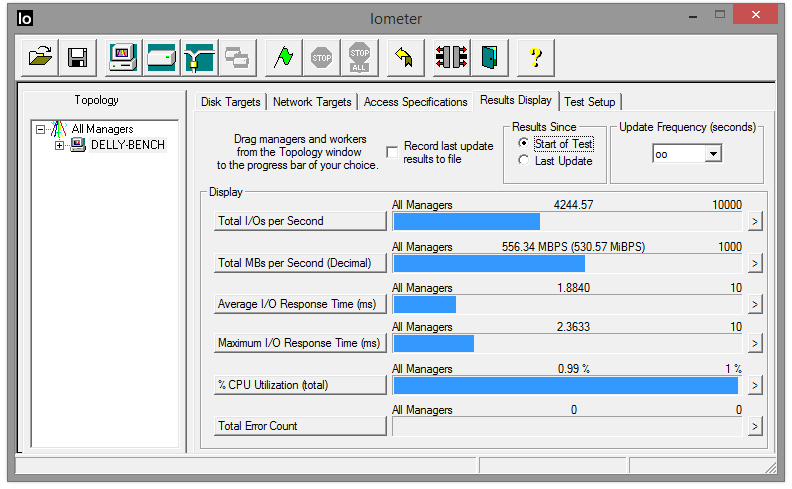
Task: Open arrow next to Total Error Count bar
Action: [x=755, y=426]
